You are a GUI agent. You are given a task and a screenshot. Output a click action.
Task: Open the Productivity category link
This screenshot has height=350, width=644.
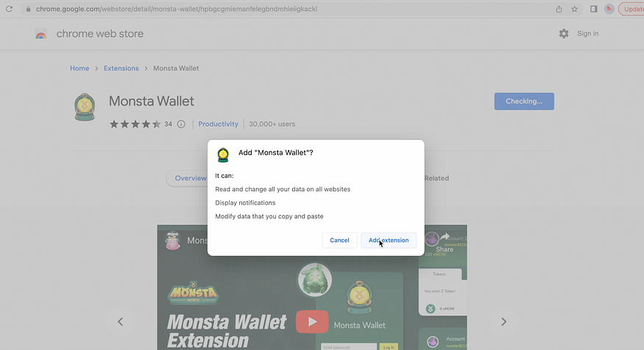(218, 124)
